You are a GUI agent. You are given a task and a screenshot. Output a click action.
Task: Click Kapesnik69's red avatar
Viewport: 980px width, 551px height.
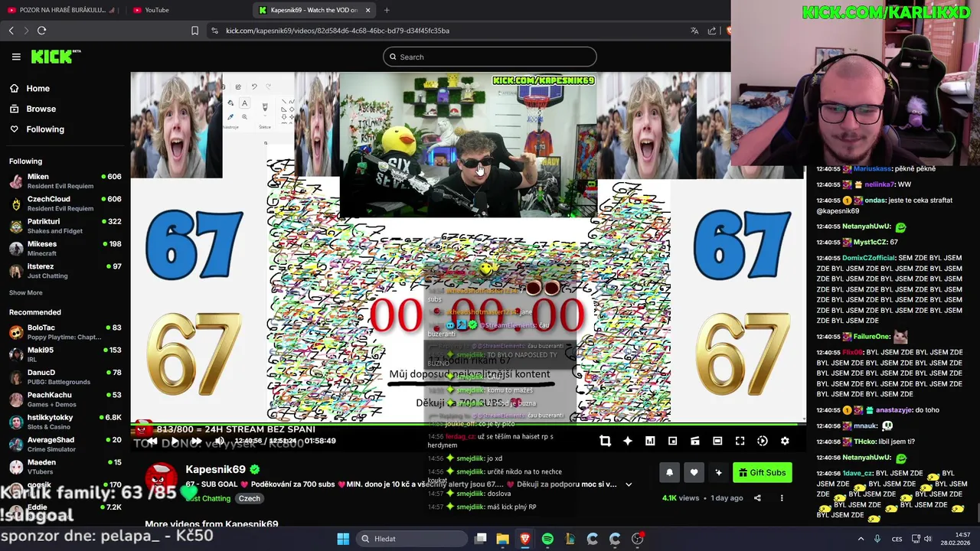coord(161,480)
